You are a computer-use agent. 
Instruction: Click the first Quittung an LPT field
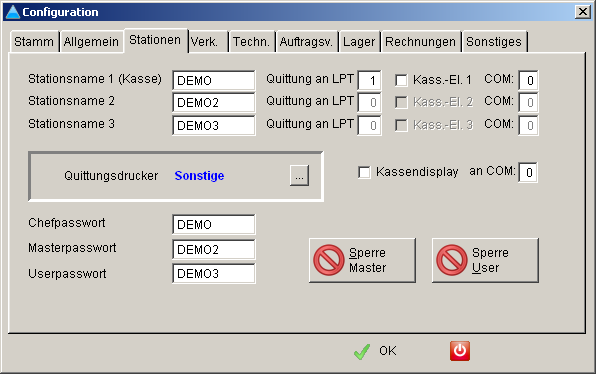pos(369,80)
